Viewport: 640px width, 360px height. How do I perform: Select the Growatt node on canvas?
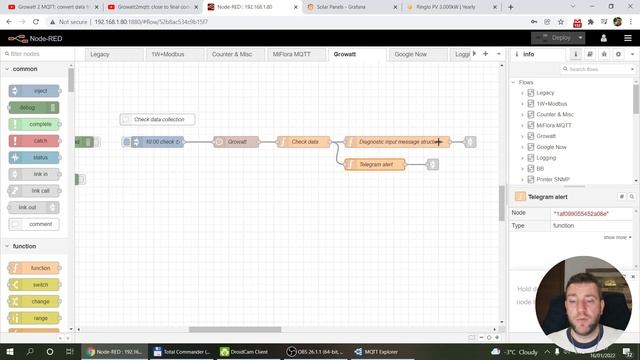pyautogui.click(x=236, y=142)
